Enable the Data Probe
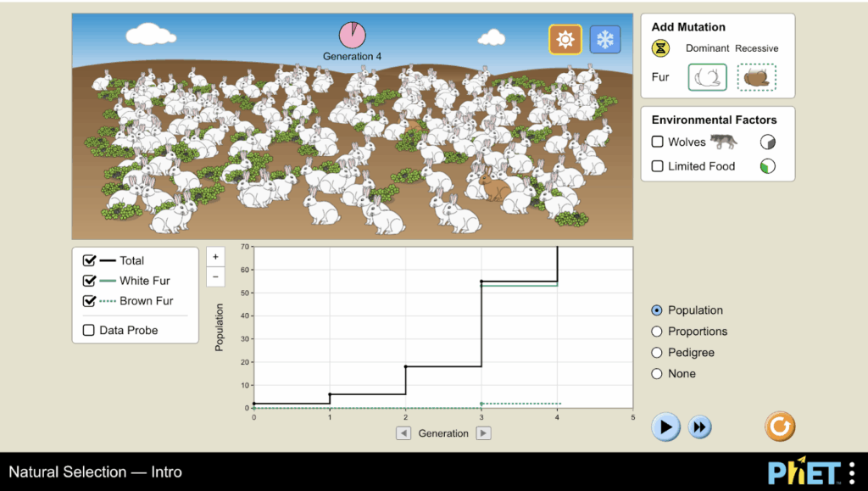Image resolution: width=868 pixels, height=491 pixels. point(88,330)
